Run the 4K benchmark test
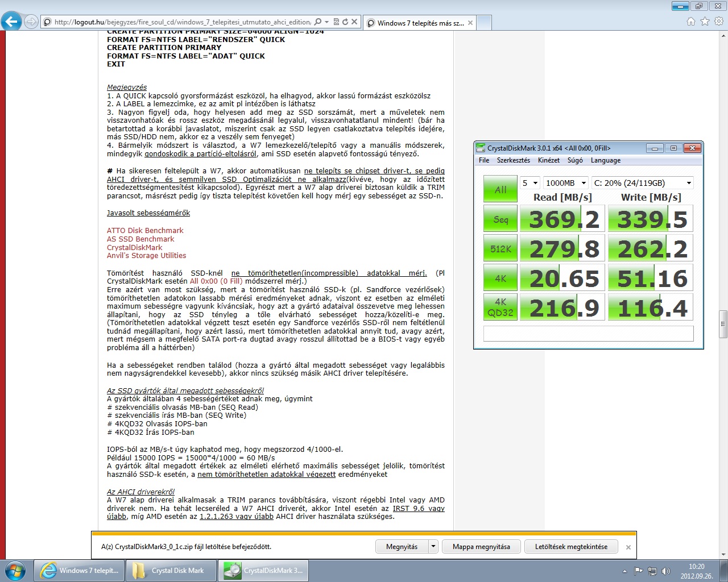Image resolution: width=728 pixels, height=582 pixels. tap(500, 278)
